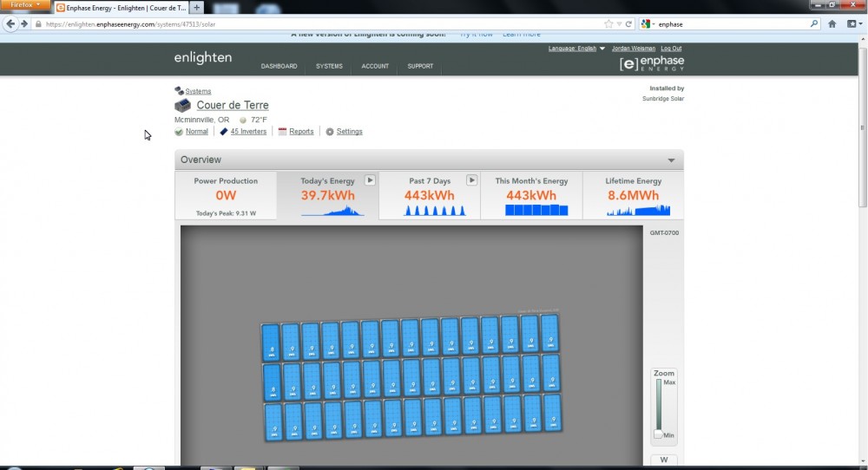Screen dimensions: 868x470
Task: Open the ACCOUNT menu
Action: click(x=375, y=67)
